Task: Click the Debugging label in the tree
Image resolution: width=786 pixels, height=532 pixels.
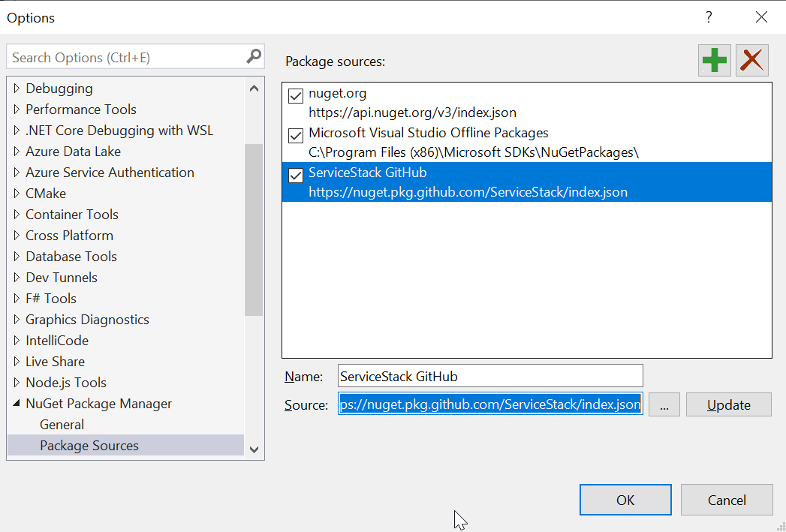Action: [x=59, y=88]
